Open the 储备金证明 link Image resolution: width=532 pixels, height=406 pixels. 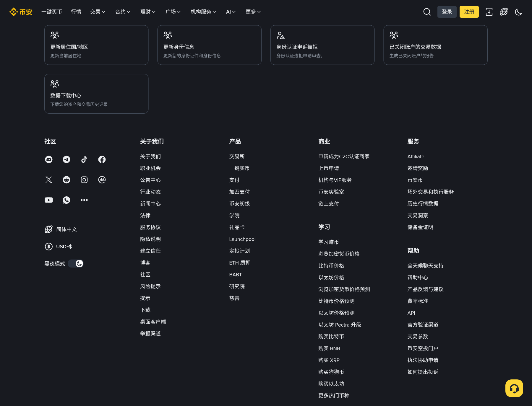tap(420, 227)
